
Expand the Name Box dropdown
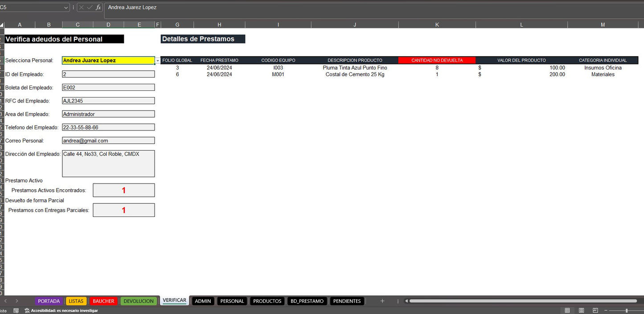pyautogui.click(x=66, y=8)
